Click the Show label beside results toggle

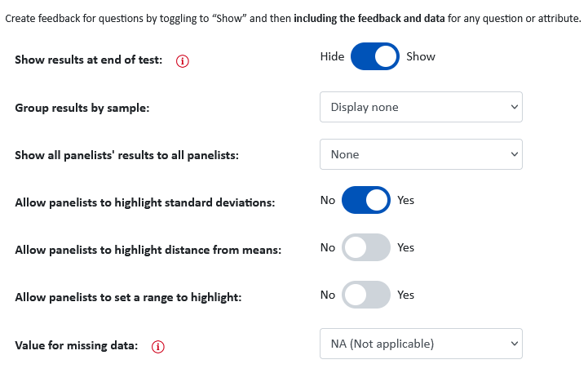click(x=421, y=56)
